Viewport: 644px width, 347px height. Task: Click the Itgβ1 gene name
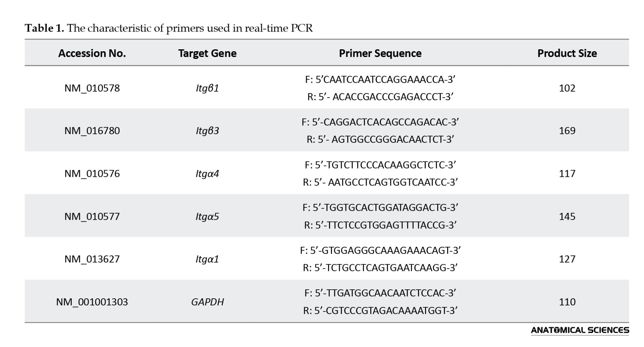[x=207, y=88]
